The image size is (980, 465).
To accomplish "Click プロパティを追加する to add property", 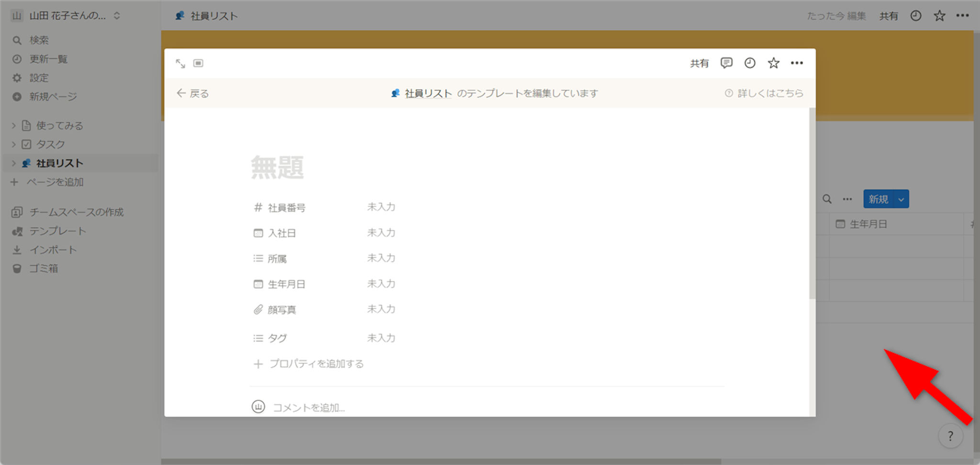I will pos(316,364).
